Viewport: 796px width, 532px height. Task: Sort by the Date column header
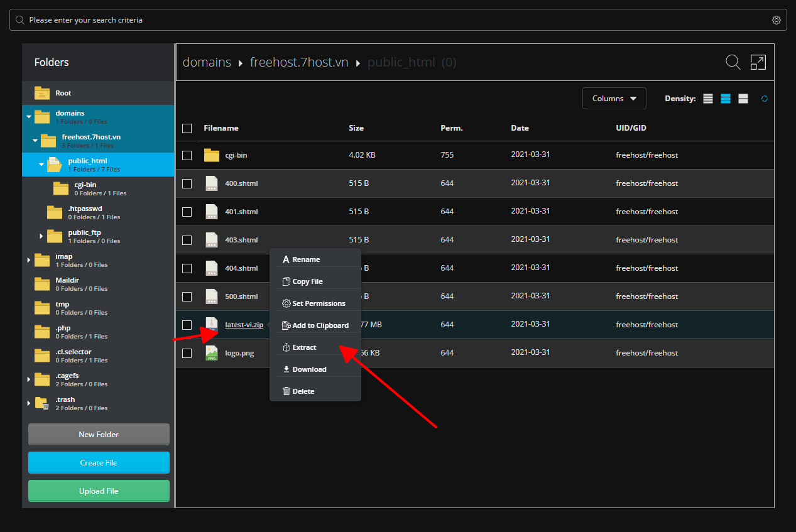[520, 128]
